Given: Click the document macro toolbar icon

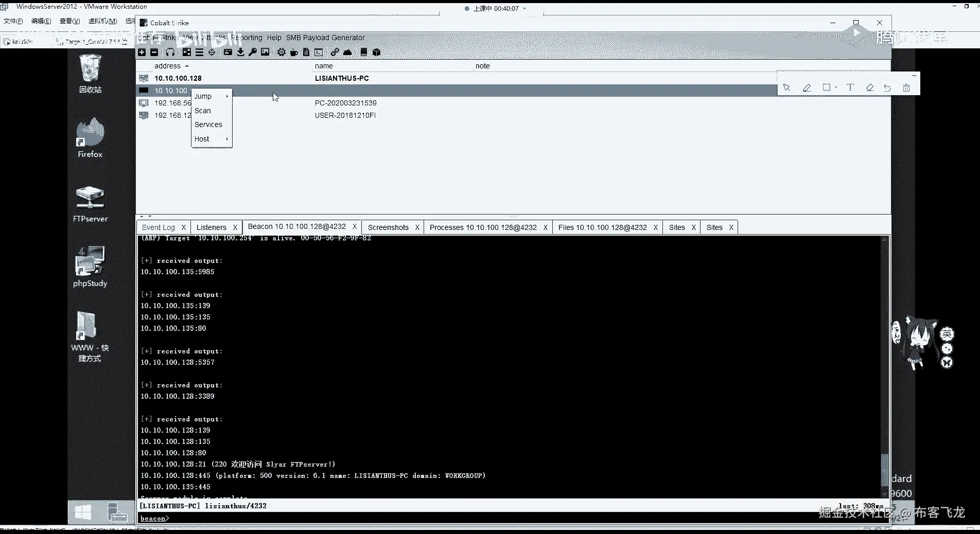Looking at the screenshot, I should (x=306, y=52).
